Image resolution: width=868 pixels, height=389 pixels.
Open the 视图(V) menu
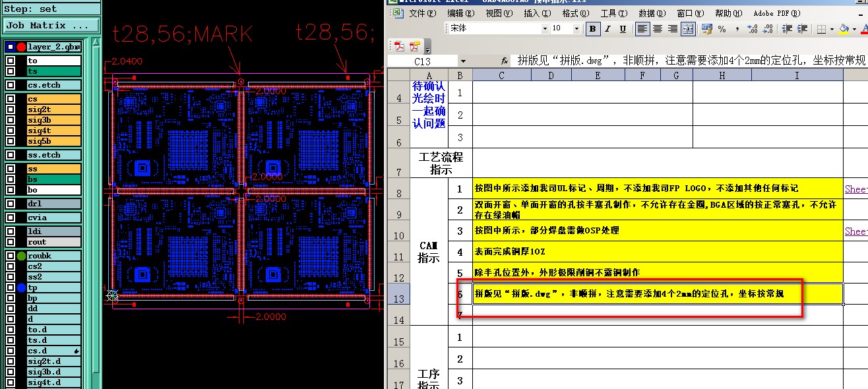(499, 13)
